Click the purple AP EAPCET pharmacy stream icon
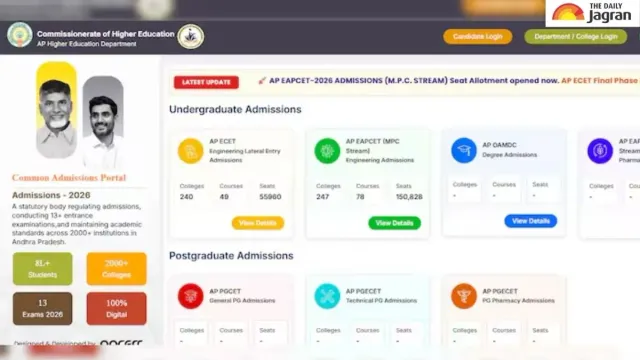 [600, 151]
